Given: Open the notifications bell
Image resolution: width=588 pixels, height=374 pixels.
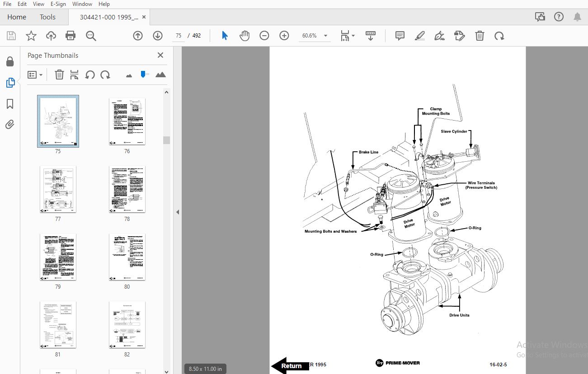Looking at the screenshot, I should 577,17.
